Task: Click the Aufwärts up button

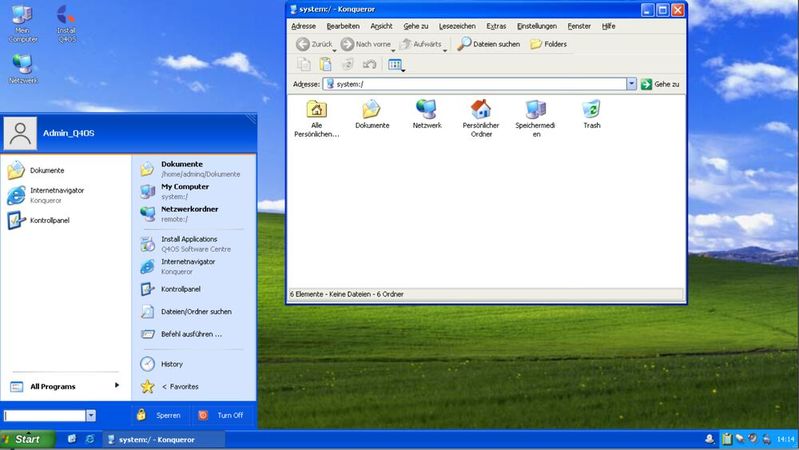Action: [x=420, y=44]
